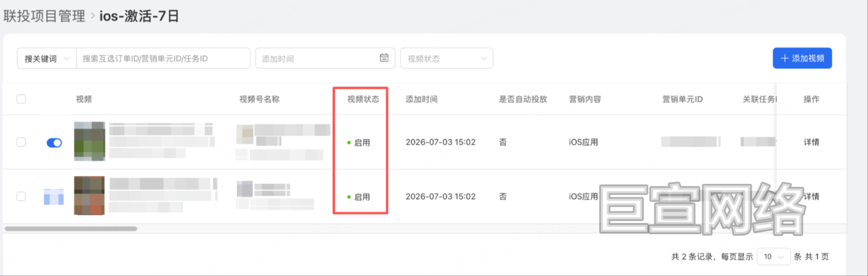
Task: Click green status dot in second row
Action: [x=349, y=197]
